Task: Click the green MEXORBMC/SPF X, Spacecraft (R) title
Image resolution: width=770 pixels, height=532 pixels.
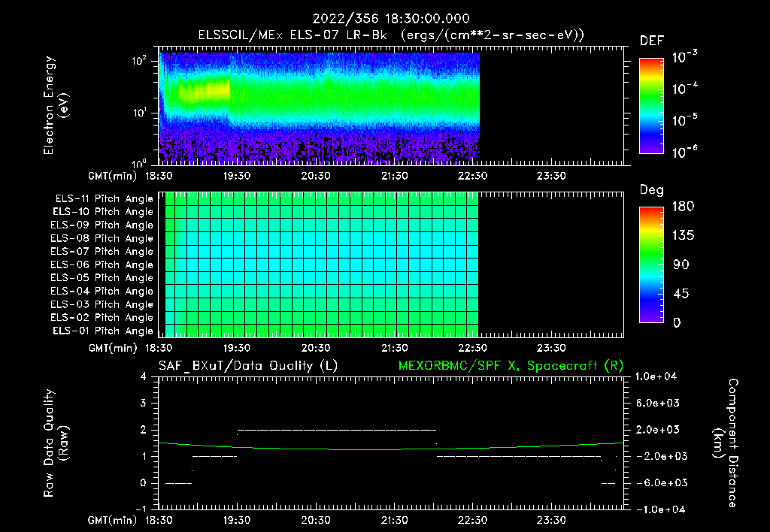Action: pos(511,366)
